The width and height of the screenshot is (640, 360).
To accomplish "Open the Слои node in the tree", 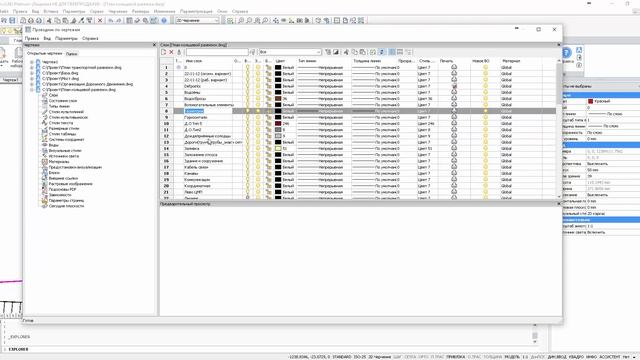I will point(53,95).
